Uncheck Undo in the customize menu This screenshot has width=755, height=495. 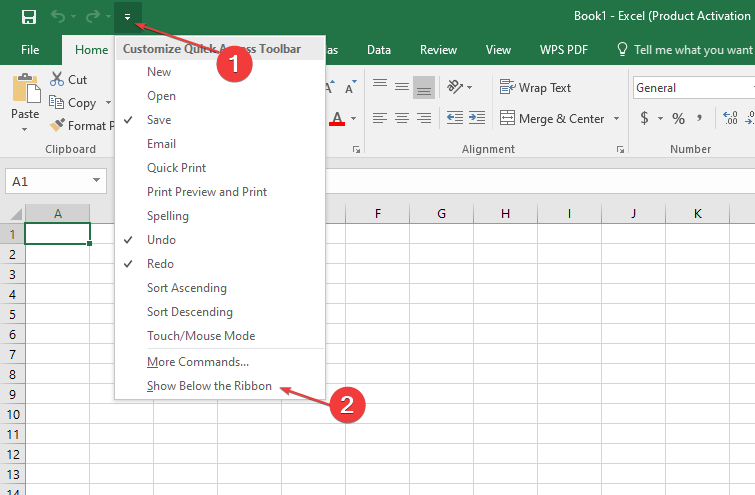(x=161, y=240)
